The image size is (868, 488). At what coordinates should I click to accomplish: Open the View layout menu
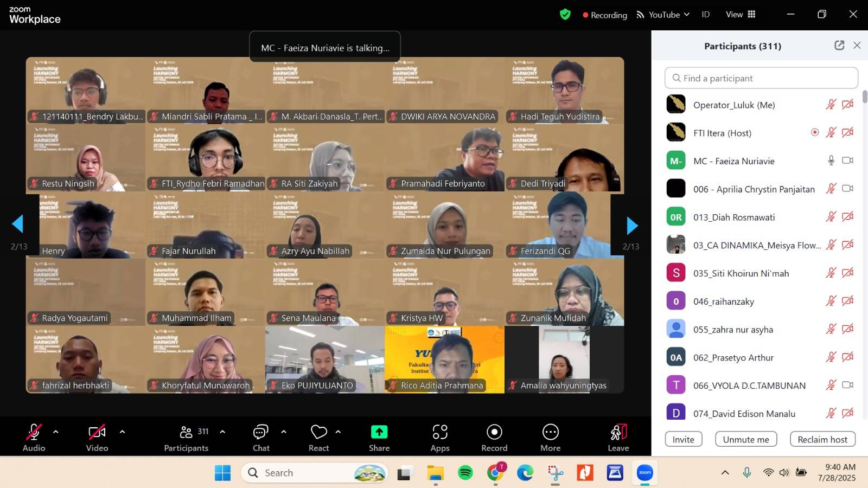(741, 15)
